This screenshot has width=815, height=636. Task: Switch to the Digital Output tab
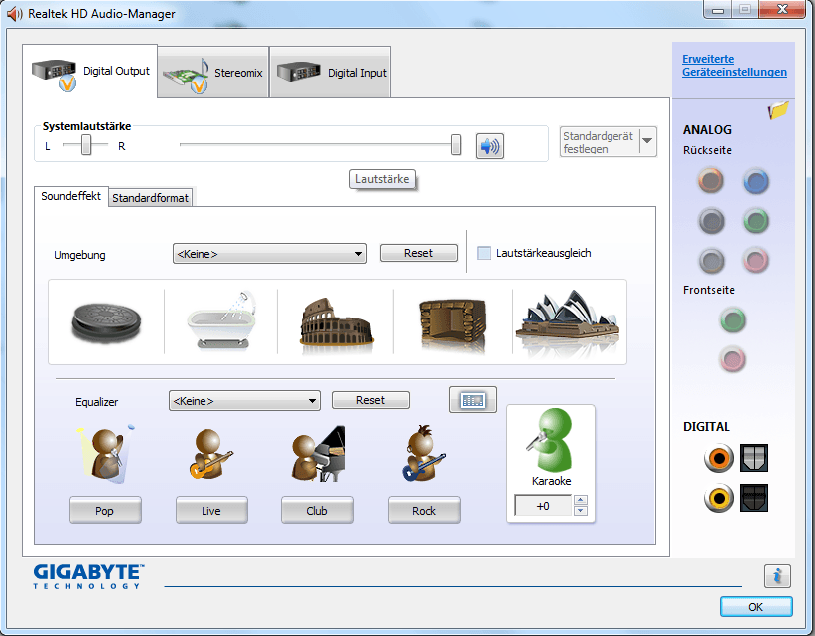click(x=90, y=71)
